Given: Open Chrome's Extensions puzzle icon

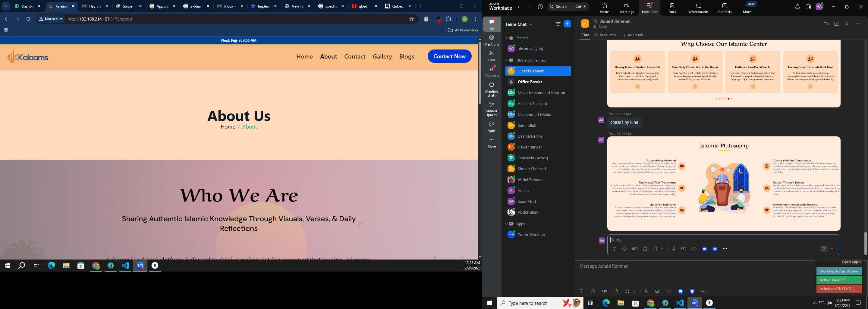Looking at the screenshot, I should 448,19.
